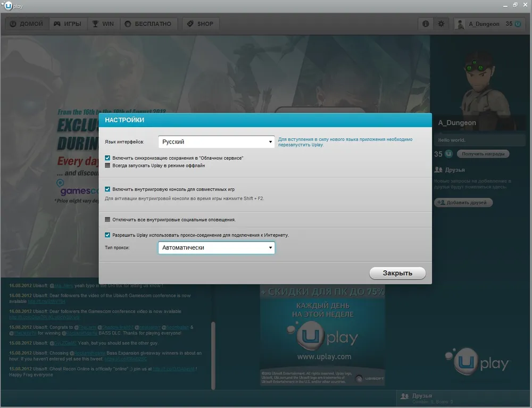Click the Закрыть button
Screen dimensions: 532x408
pyautogui.click(x=397, y=273)
